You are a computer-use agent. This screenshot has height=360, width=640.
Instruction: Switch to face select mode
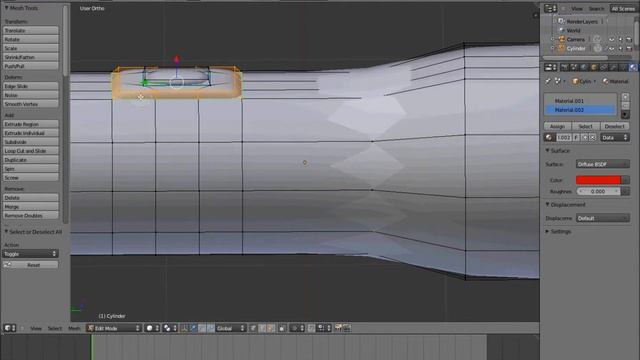pyautogui.click(x=271, y=328)
